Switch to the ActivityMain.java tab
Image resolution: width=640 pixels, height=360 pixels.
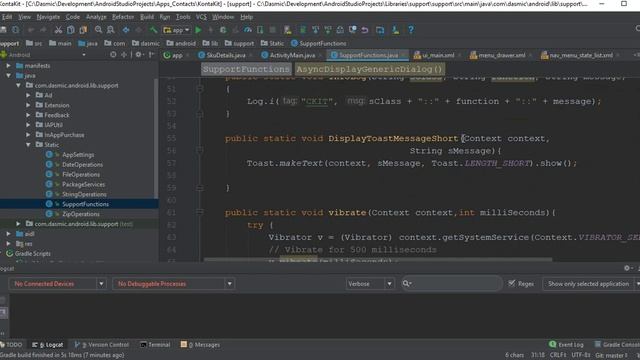click(x=292, y=55)
